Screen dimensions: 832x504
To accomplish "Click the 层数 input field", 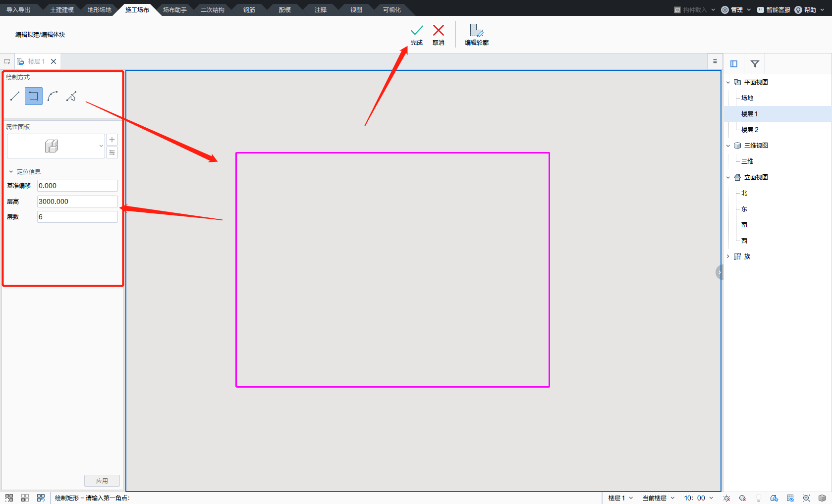I will click(x=77, y=217).
